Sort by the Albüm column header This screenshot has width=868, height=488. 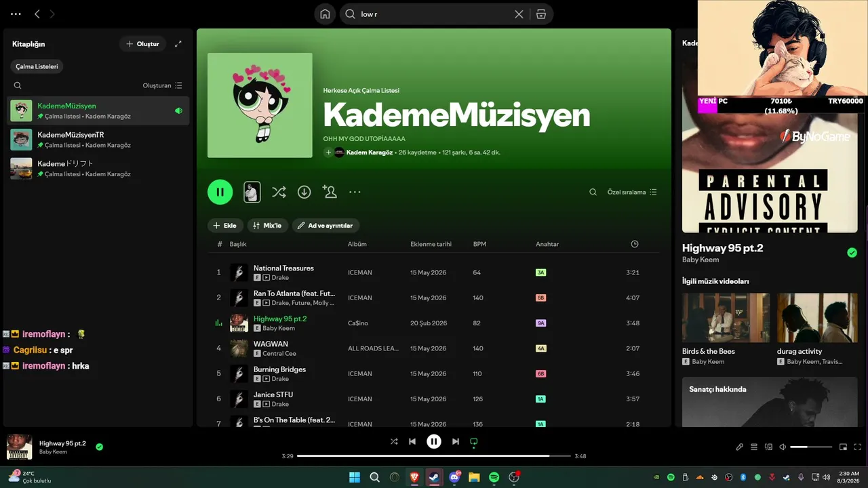pos(357,244)
